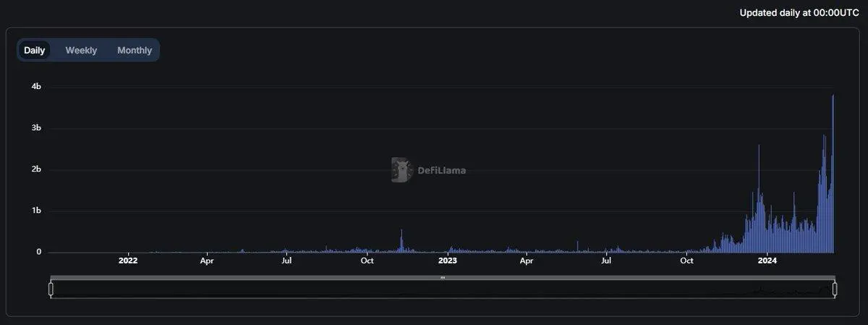Click the range slider's top center grip
Image resolution: width=868 pixels, height=325 pixels.
[x=443, y=277]
